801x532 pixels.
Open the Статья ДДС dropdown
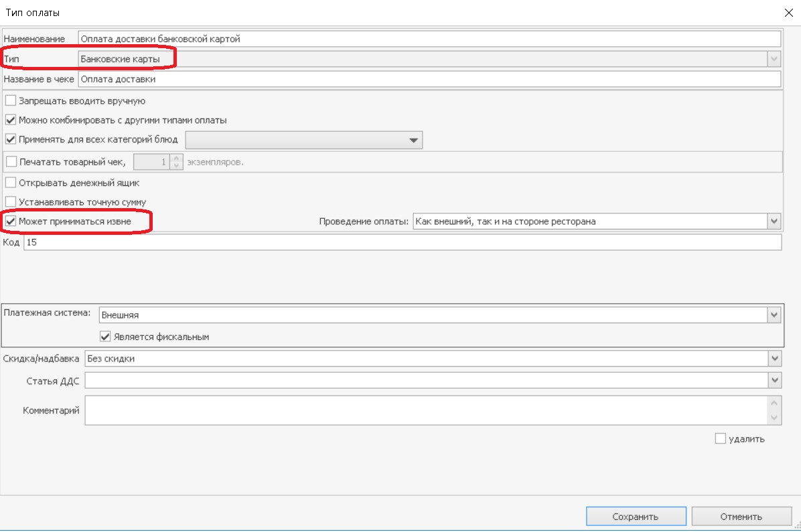pos(774,380)
